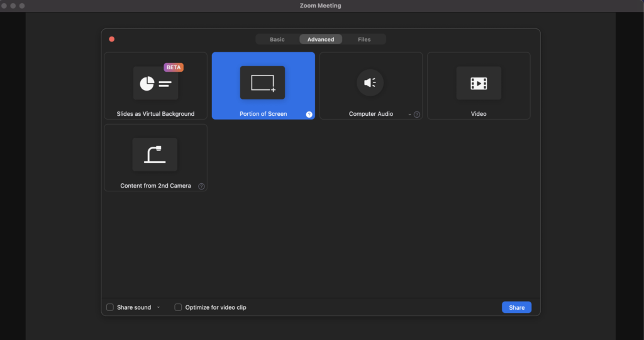Open help icon next to Computer Audio
The image size is (644, 340).
pos(417,115)
